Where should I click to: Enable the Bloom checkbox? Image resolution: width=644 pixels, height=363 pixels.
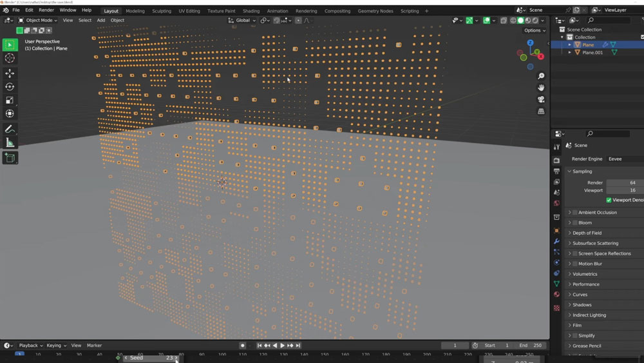click(x=575, y=222)
